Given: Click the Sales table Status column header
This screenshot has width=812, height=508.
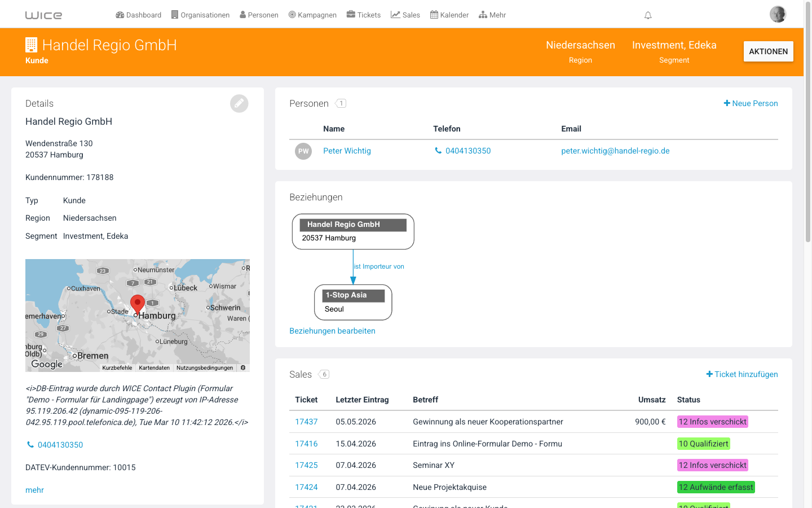Looking at the screenshot, I should tap(689, 400).
